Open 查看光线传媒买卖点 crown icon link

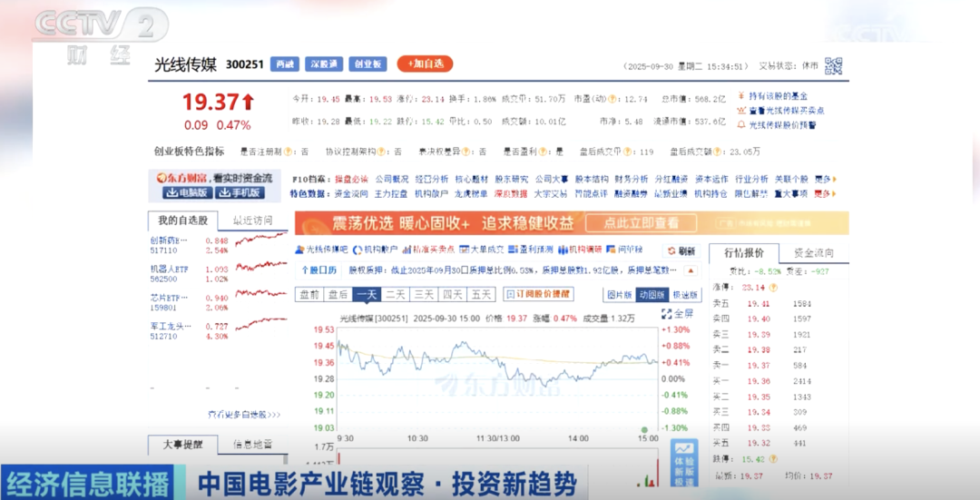741,110
